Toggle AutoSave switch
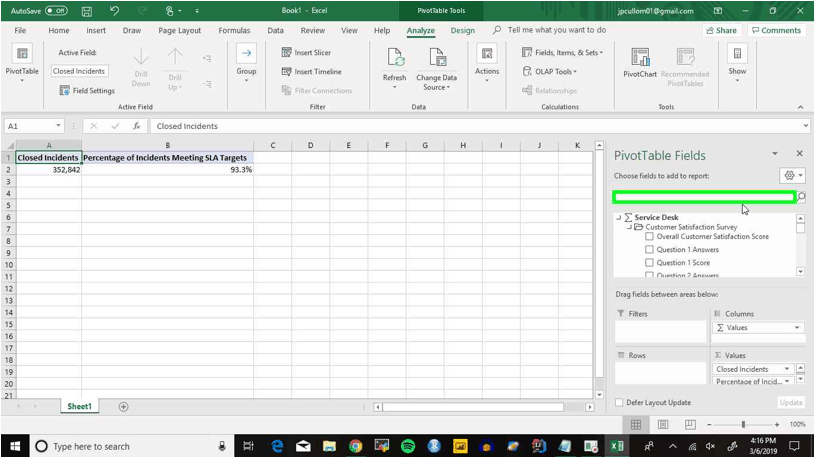This screenshot has height=459, width=815. pyautogui.click(x=56, y=10)
